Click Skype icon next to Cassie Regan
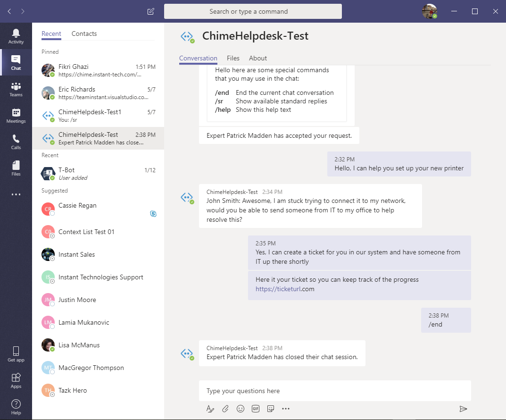The width and height of the screenshot is (506, 420). click(153, 214)
